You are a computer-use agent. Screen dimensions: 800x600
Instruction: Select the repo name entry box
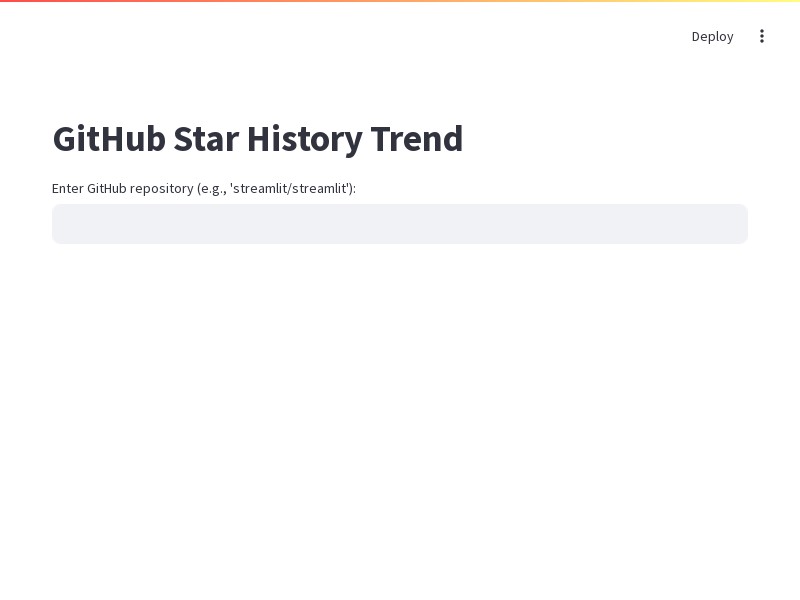(400, 224)
